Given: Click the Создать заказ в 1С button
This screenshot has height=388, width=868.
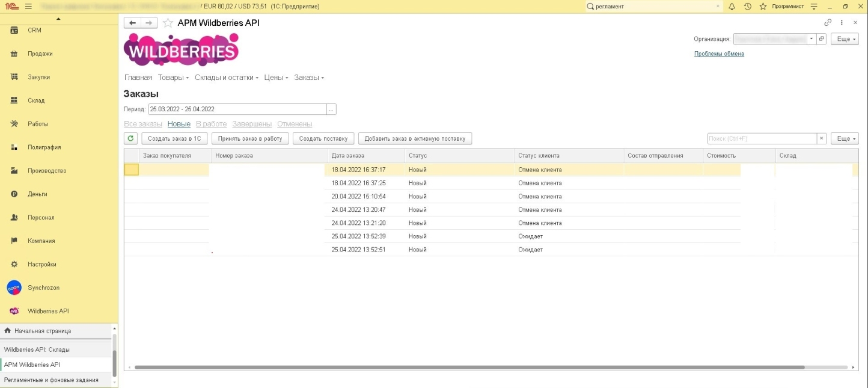Looking at the screenshot, I should (x=174, y=139).
